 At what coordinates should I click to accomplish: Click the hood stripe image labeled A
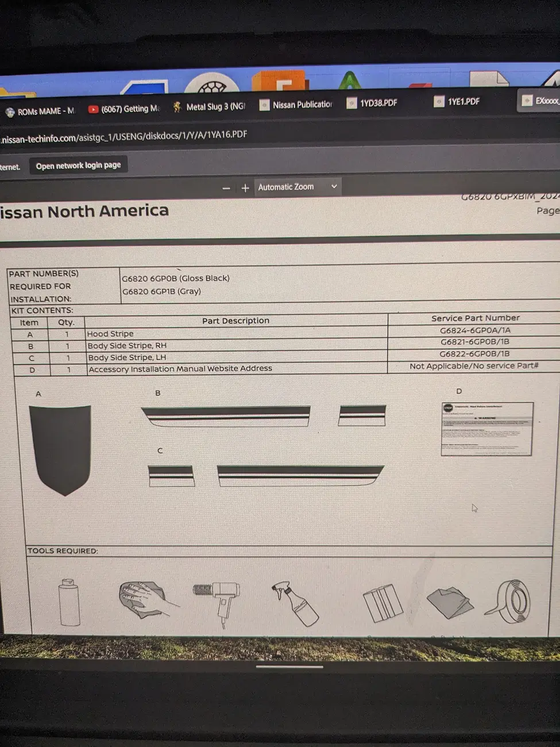click(x=60, y=450)
